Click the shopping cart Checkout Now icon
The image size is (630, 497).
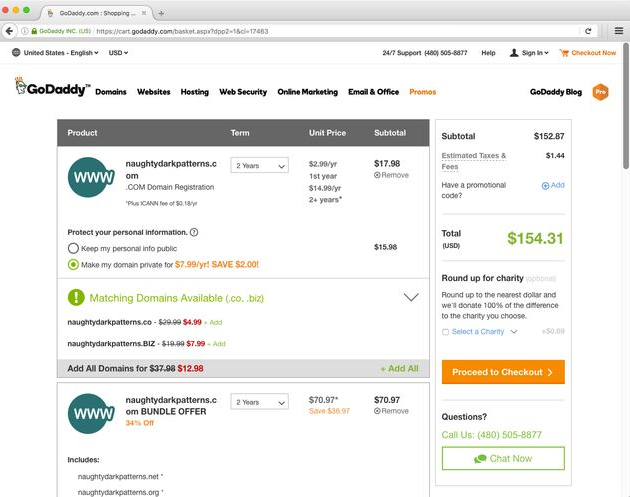click(564, 52)
